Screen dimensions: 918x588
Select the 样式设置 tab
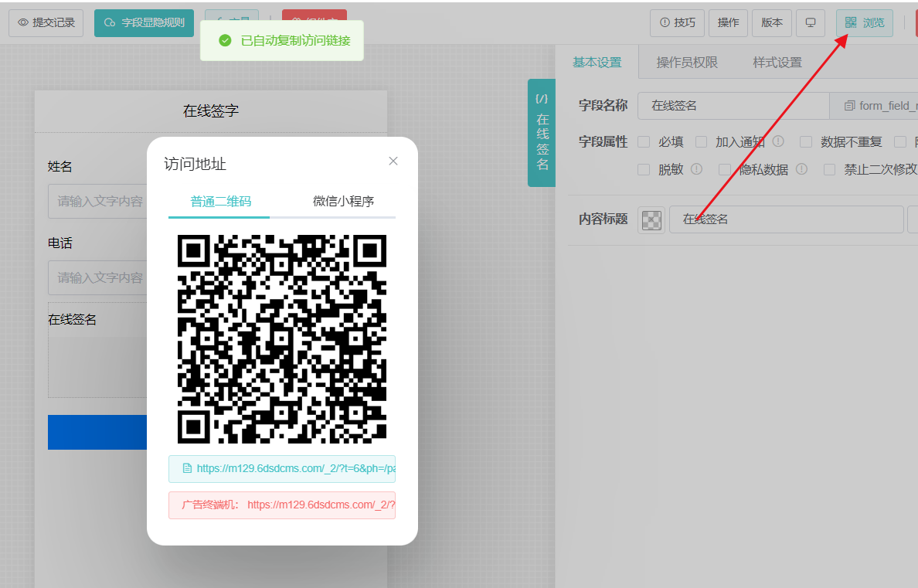click(x=777, y=62)
